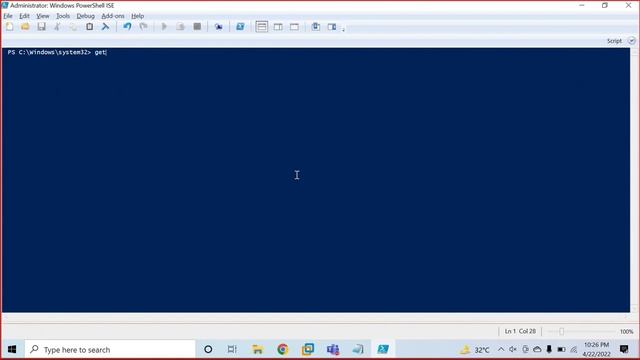
Task: Click the console pane vertical scrollbar
Action: [634, 180]
